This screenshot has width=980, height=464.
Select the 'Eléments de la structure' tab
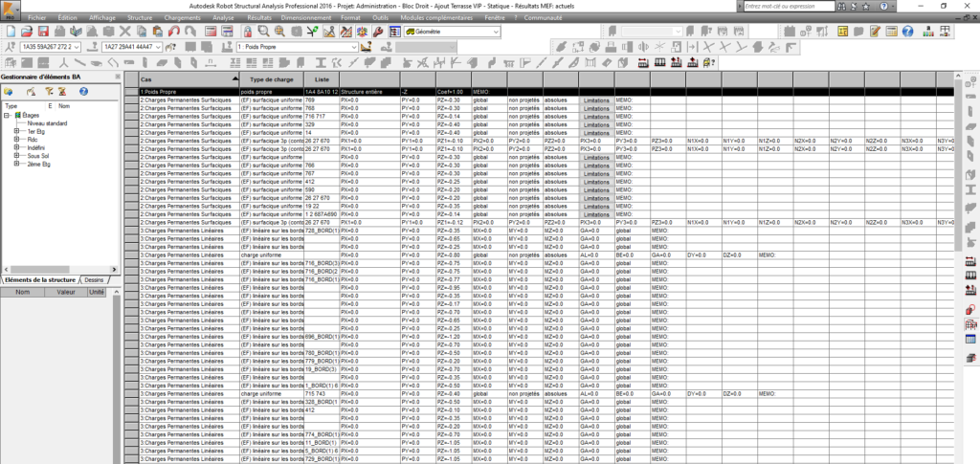(40, 279)
